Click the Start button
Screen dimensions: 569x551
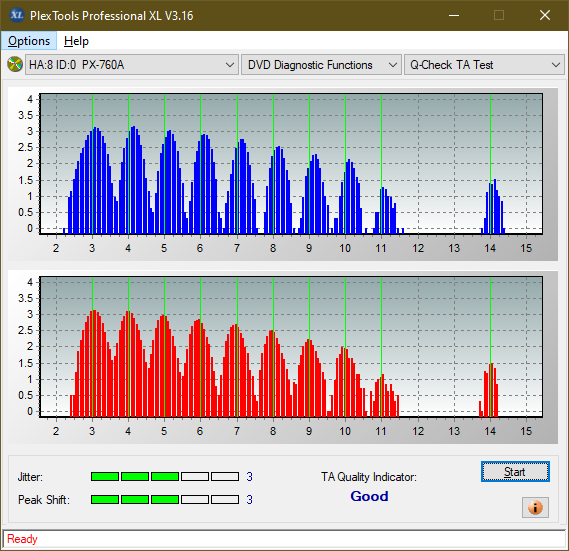tap(515, 472)
